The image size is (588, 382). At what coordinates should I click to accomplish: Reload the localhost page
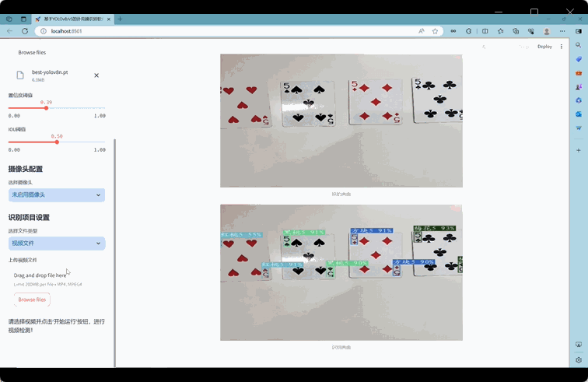point(25,31)
